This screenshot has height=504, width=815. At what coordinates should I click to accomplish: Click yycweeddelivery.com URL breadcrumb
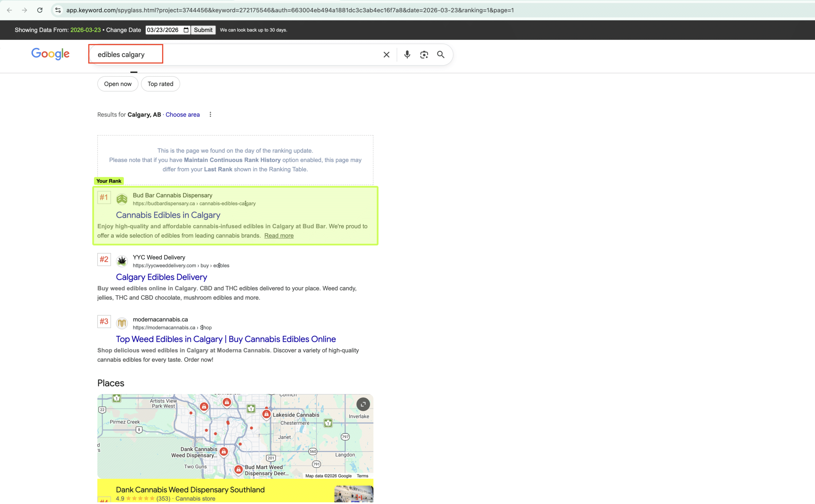point(181,266)
